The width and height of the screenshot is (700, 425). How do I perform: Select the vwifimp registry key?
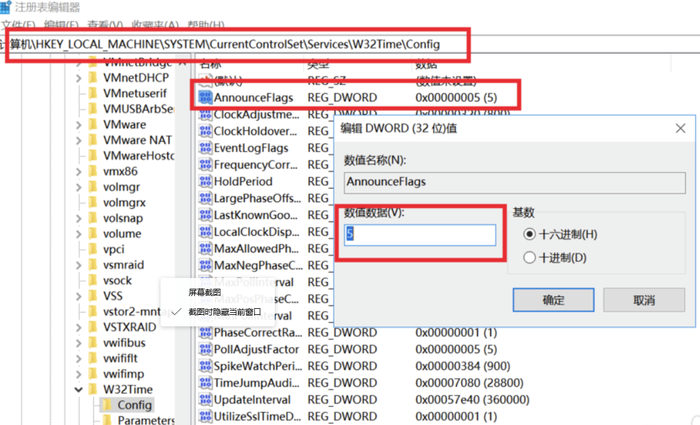(x=123, y=374)
